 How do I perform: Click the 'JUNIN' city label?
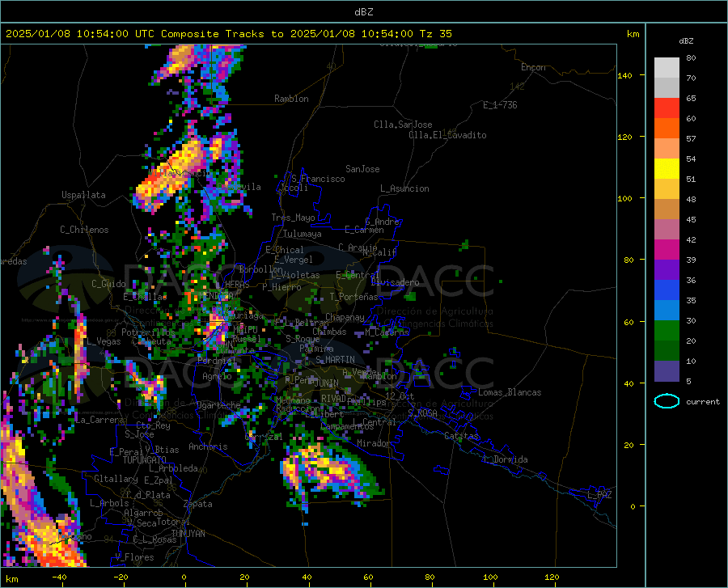point(327,383)
